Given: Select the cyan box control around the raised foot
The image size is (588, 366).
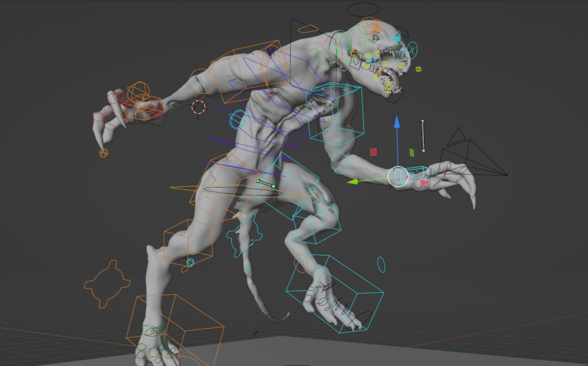Looking at the screenshot, I should pyautogui.click(x=335, y=294).
